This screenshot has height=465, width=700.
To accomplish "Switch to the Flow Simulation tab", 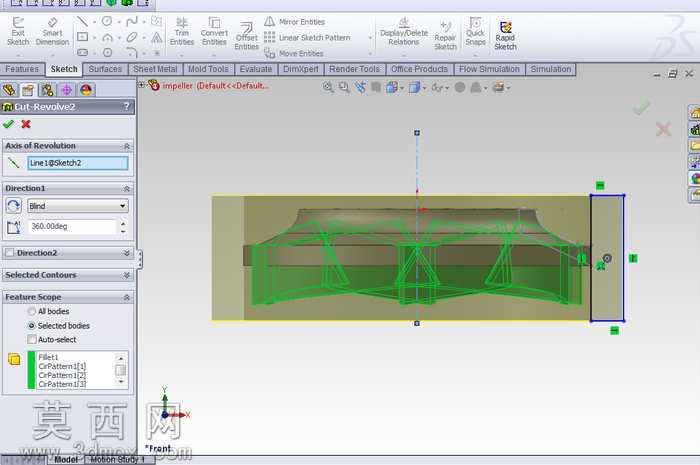I will tap(489, 69).
